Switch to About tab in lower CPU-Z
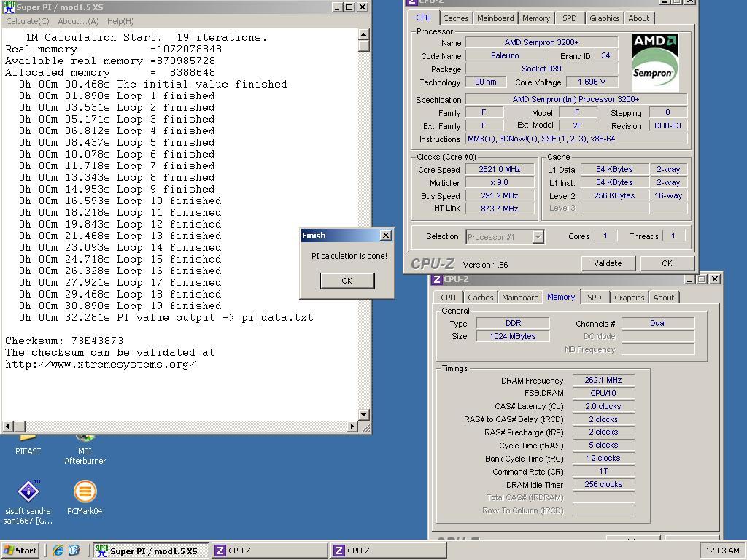Screen dimensions: 747x560 click(664, 297)
